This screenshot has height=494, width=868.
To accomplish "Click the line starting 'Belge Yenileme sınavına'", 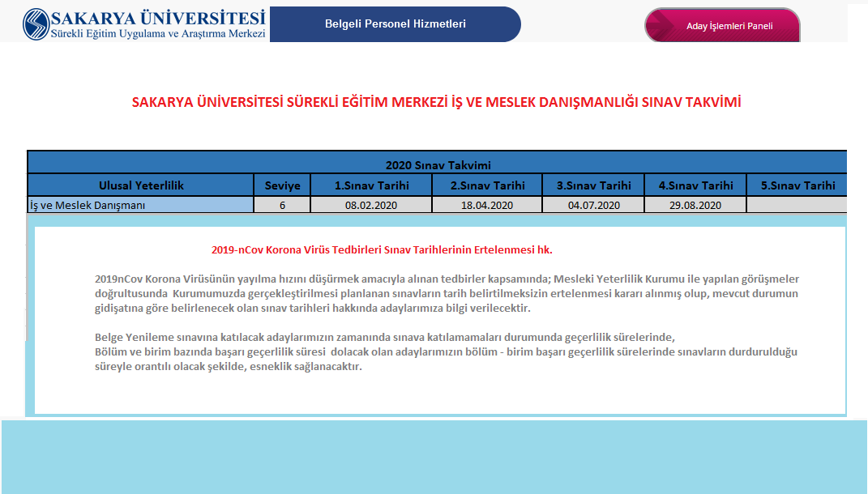I will click(x=385, y=337).
